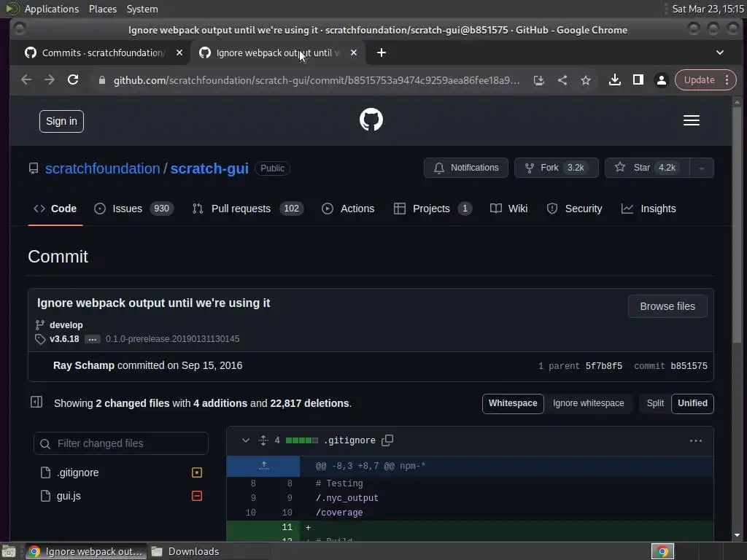Open the Projects tab
Image resolution: width=747 pixels, height=560 pixels.
pos(433,209)
